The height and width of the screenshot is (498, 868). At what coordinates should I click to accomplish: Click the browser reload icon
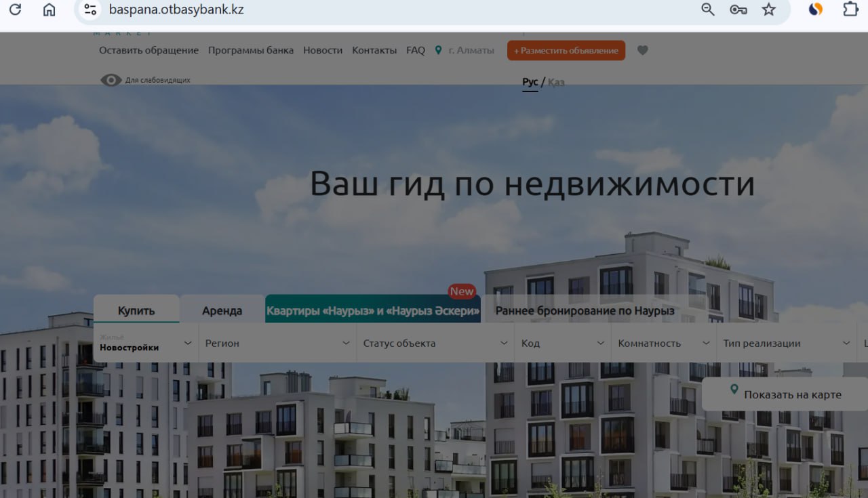tap(14, 9)
